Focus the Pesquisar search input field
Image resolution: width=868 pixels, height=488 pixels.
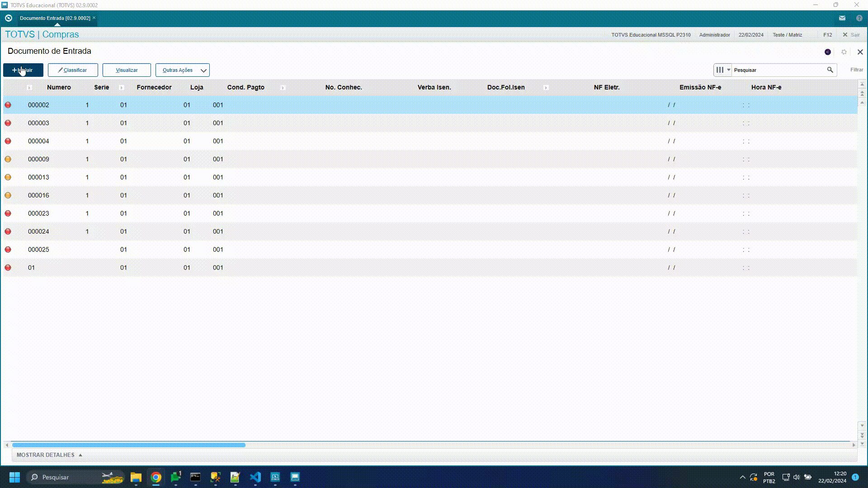778,70
